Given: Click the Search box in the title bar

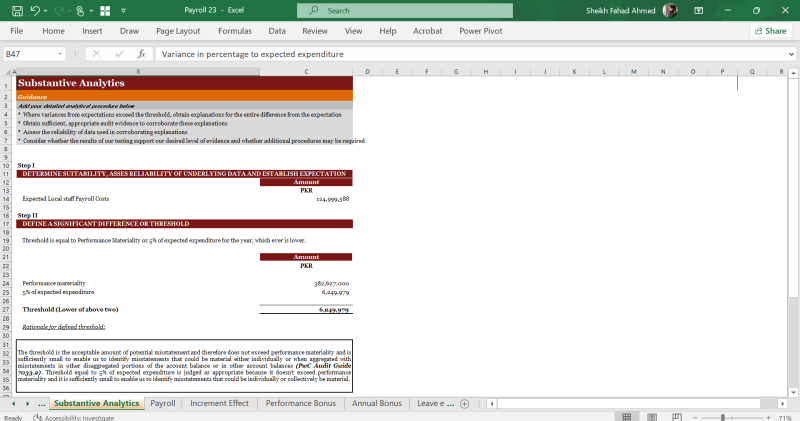Looking at the screenshot, I should coord(405,10).
